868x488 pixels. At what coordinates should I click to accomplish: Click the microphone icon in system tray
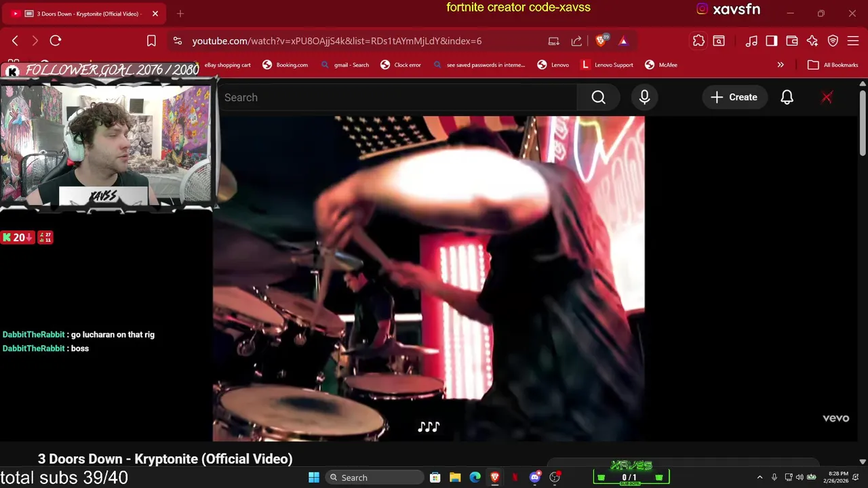pos(774,477)
